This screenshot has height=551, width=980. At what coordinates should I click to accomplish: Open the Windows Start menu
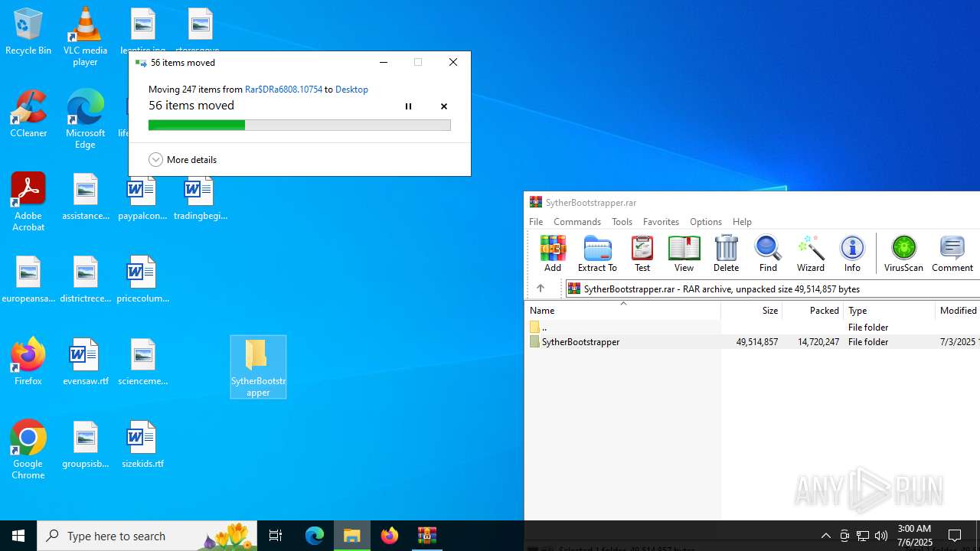[18, 536]
